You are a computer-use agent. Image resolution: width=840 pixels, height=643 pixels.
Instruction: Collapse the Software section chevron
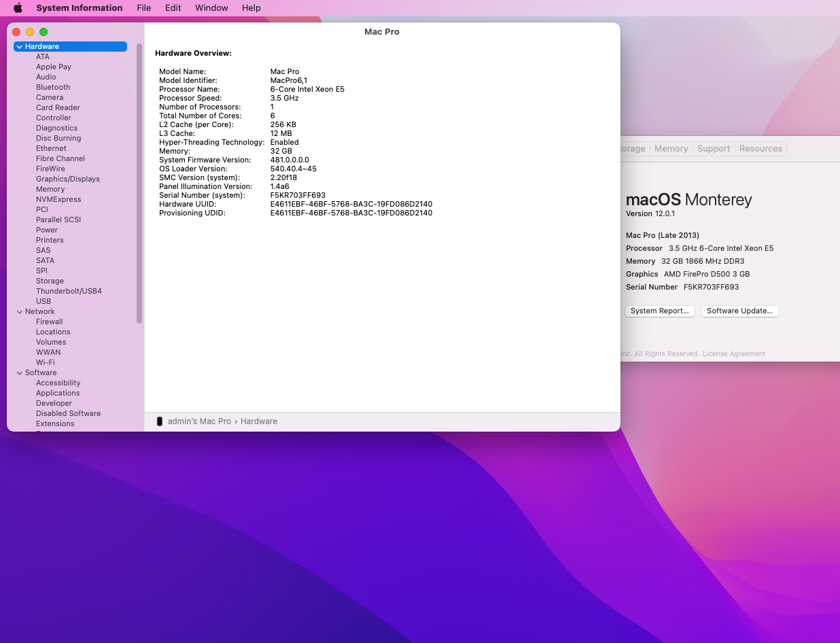pos(20,372)
